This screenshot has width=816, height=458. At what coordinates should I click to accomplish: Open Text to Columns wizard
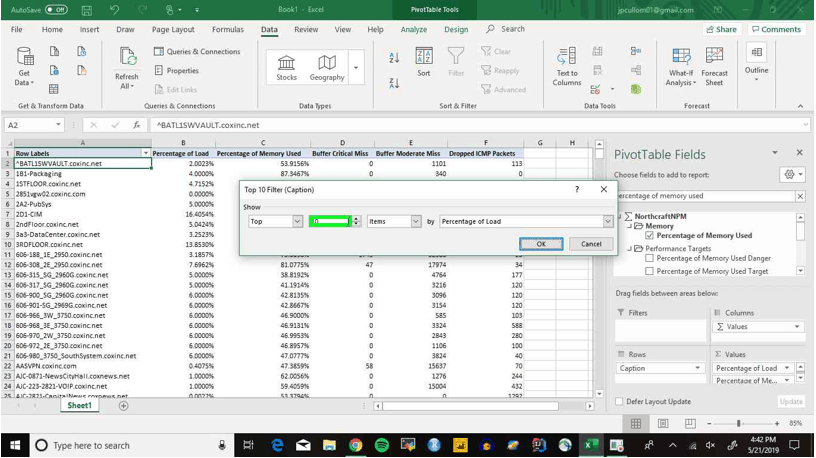pos(567,66)
